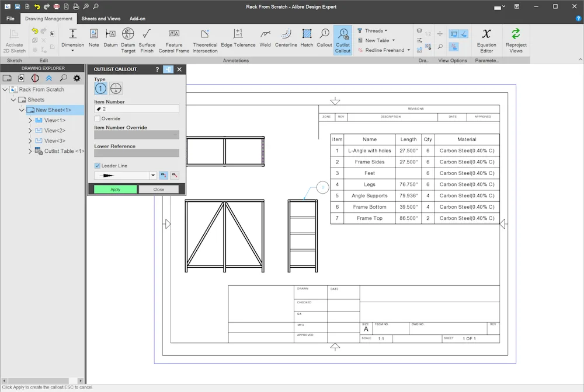Enable the Override checkbox
The image size is (584, 392).
[x=98, y=118]
